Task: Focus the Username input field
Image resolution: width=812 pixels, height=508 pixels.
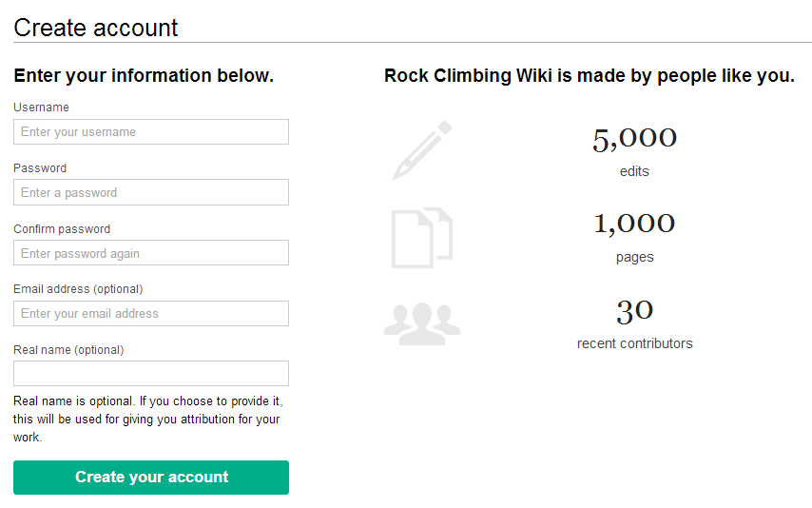Action: point(151,132)
